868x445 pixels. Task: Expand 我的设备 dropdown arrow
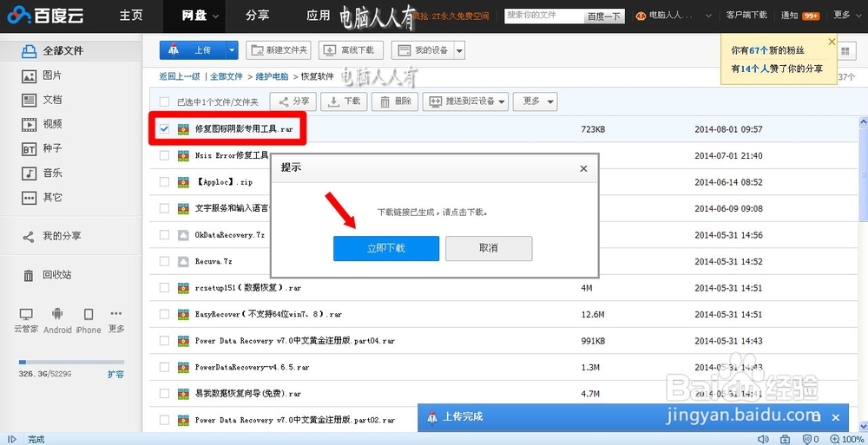pos(459,50)
